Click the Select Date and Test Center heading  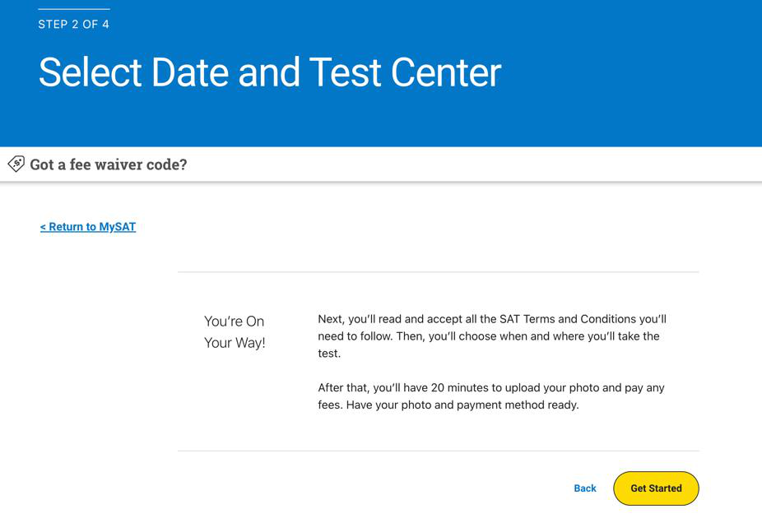[x=270, y=72]
